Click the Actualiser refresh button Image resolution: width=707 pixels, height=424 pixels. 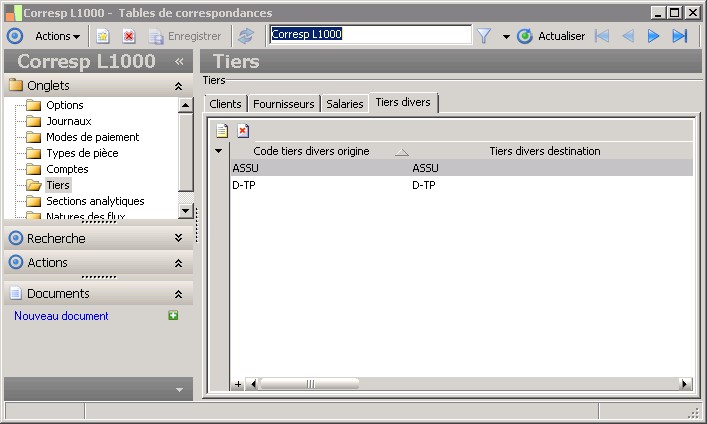(x=551, y=36)
